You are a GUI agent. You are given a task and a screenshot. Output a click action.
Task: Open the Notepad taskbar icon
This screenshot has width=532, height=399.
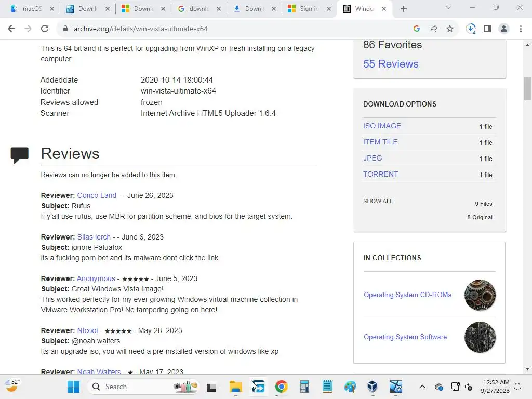point(327,387)
